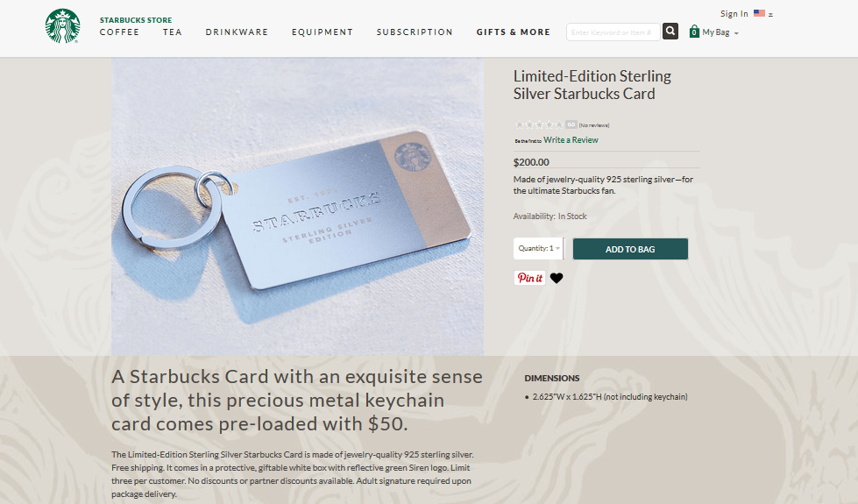Open the Gifts & More menu
Screen dimensions: 858x504
point(514,32)
